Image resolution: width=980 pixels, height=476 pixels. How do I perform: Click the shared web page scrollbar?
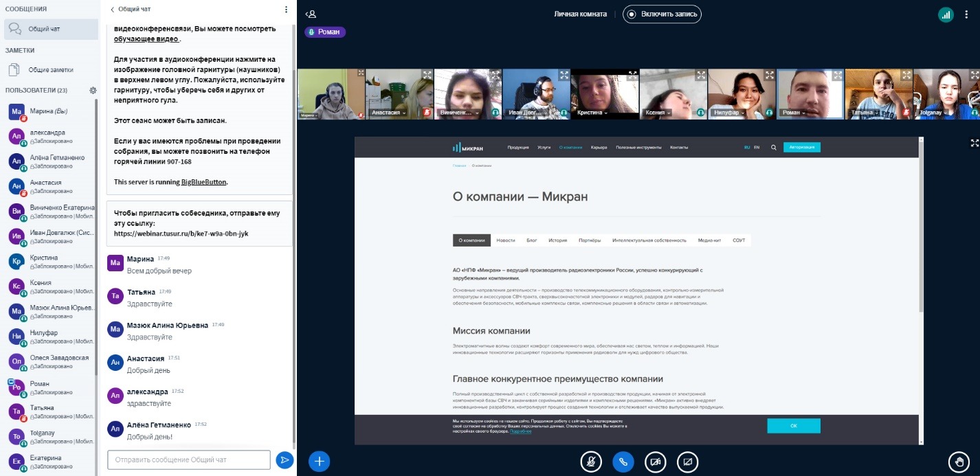point(922,227)
